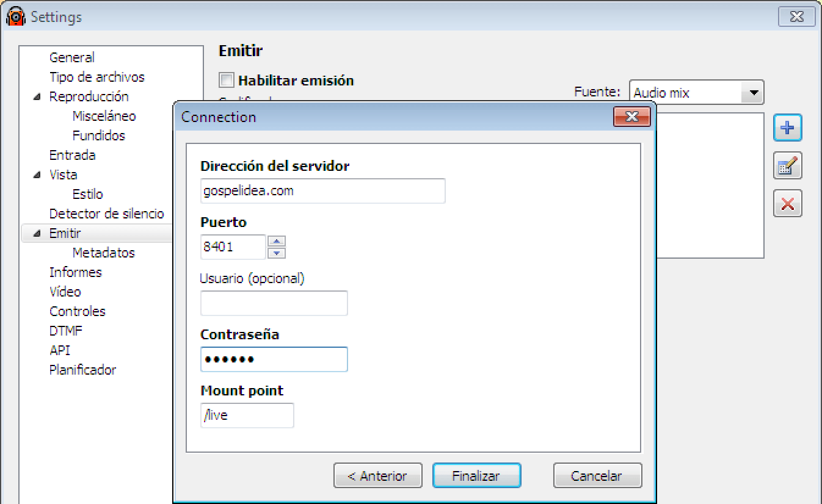
Task: Collapse the Reproducción tree node arrow
Action: pyautogui.click(x=38, y=97)
